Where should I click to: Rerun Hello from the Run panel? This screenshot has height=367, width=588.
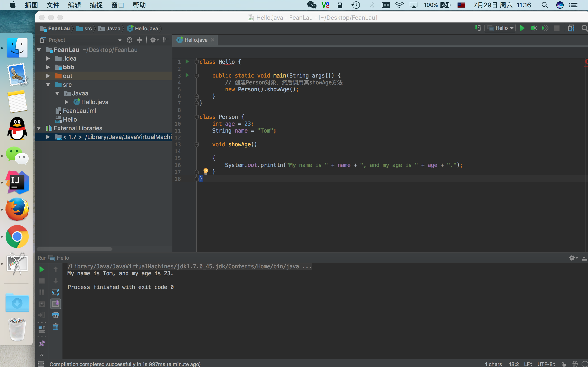pyautogui.click(x=42, y=270)
